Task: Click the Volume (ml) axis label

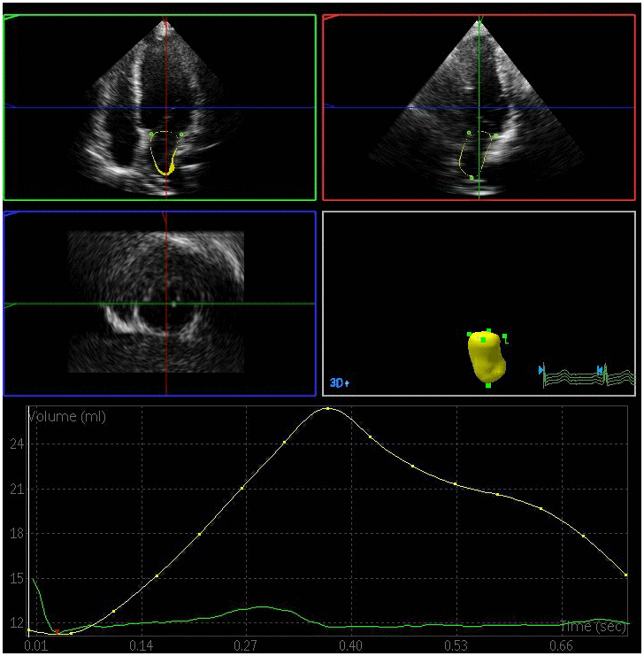Action: (67, 417)
